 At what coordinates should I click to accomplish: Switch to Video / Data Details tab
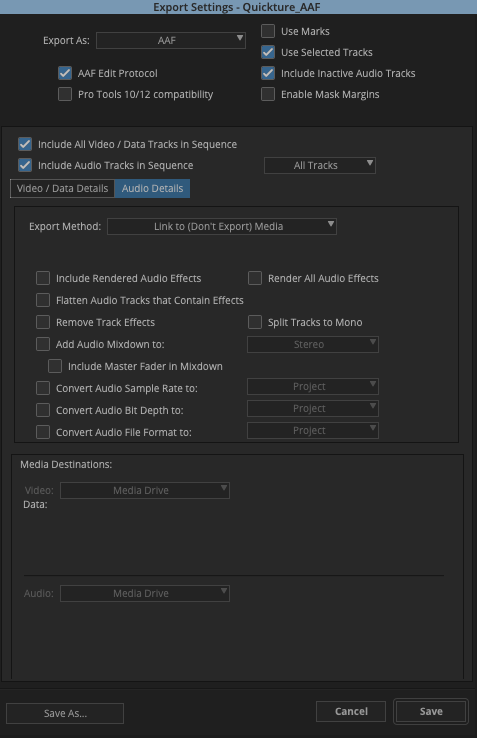pos(63,188)
